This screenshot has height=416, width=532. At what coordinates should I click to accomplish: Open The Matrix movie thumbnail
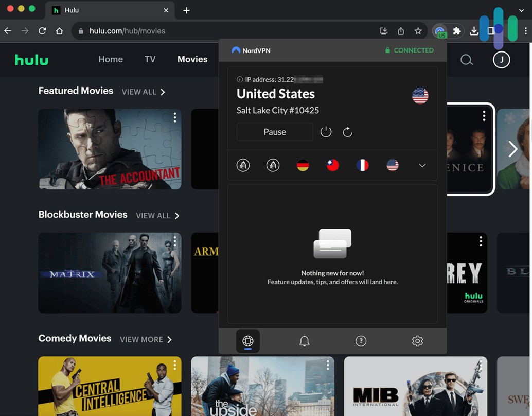(110, 273)
